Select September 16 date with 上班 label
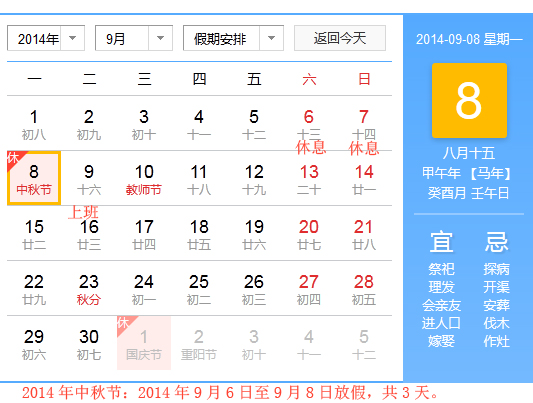This screenshot has height=403, width=533. point(89,234)
